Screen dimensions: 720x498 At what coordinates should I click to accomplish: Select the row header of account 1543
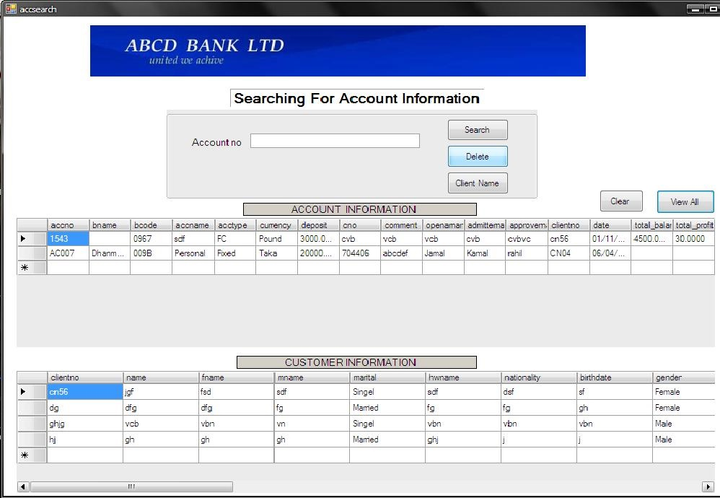pos(32,239)
